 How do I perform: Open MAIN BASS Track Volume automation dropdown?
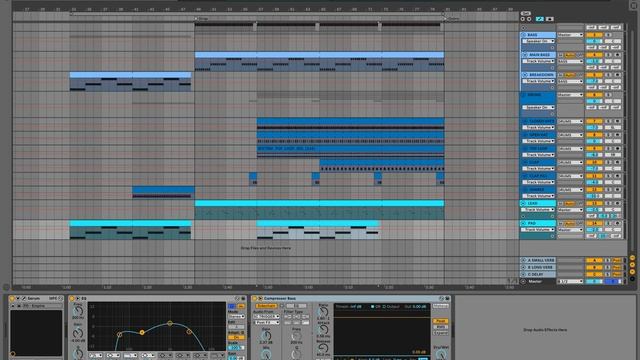(x=539, y=61)
